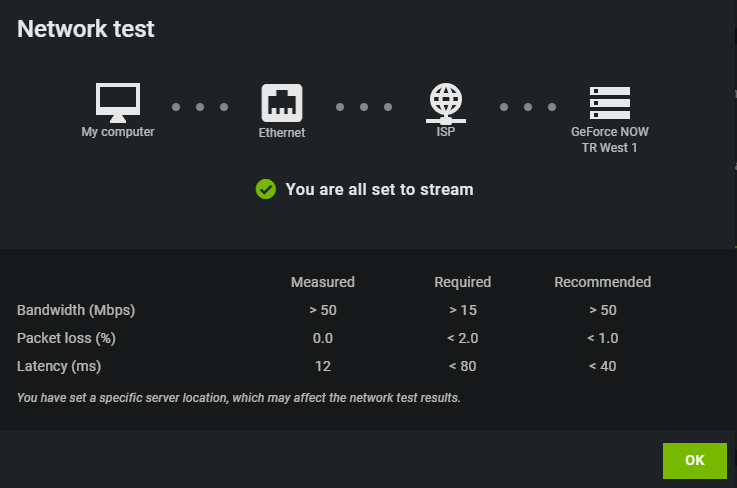Image resolution: width=737 pixels, height=488 pixels.
Task: Select the Latency (ms) row label
Action: (59, 366)
